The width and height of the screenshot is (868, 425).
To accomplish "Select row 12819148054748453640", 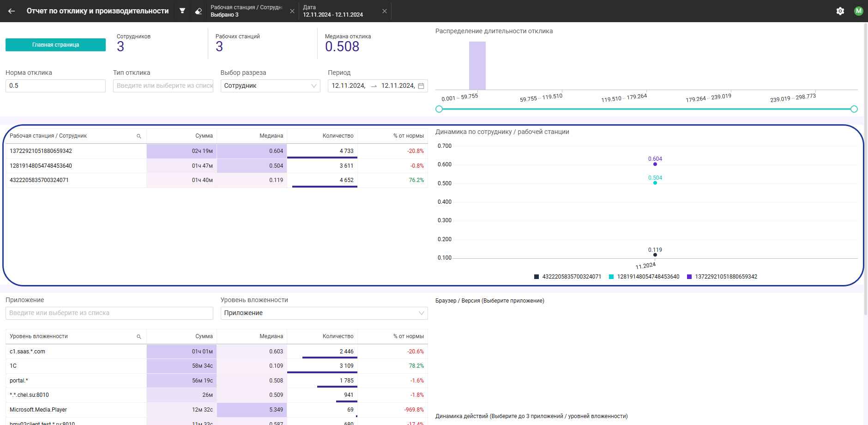I will pyautogui.click(x=217, y=166).
